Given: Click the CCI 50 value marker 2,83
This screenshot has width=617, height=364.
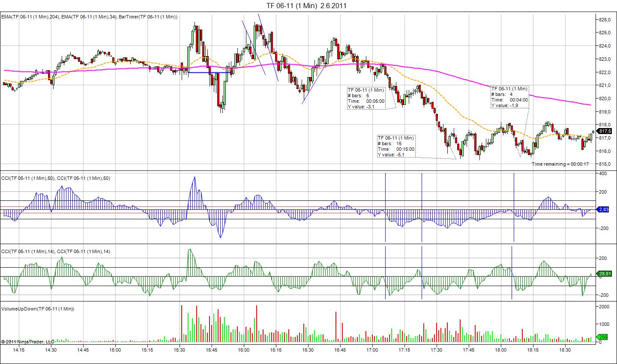Looking at the screenshot, I should 604,209.
